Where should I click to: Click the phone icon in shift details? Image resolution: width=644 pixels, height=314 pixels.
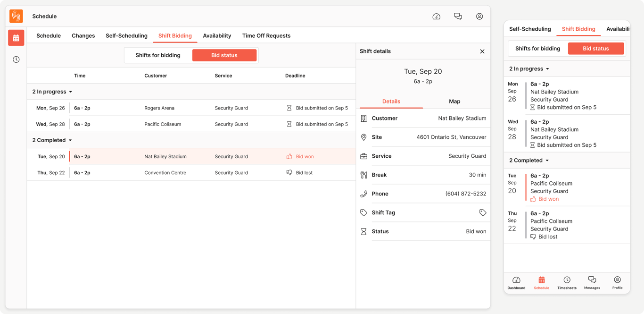coord(364,194)
